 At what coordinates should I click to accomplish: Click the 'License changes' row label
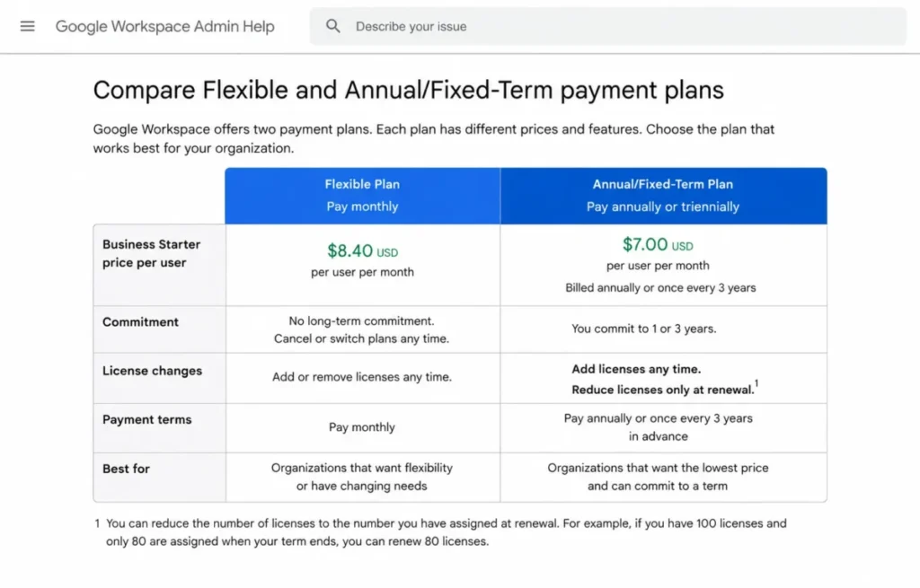[x=152, y=371]
